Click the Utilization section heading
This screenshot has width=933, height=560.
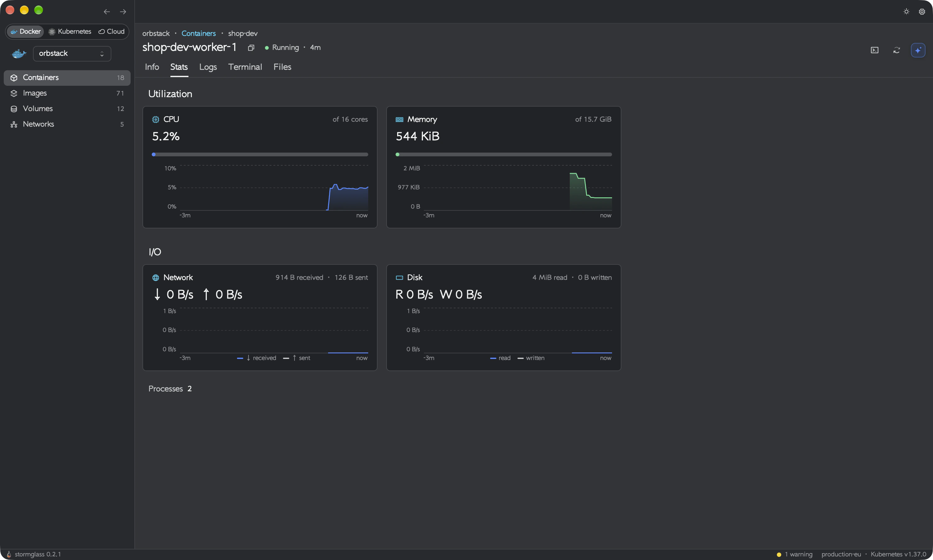pos(170,94)
